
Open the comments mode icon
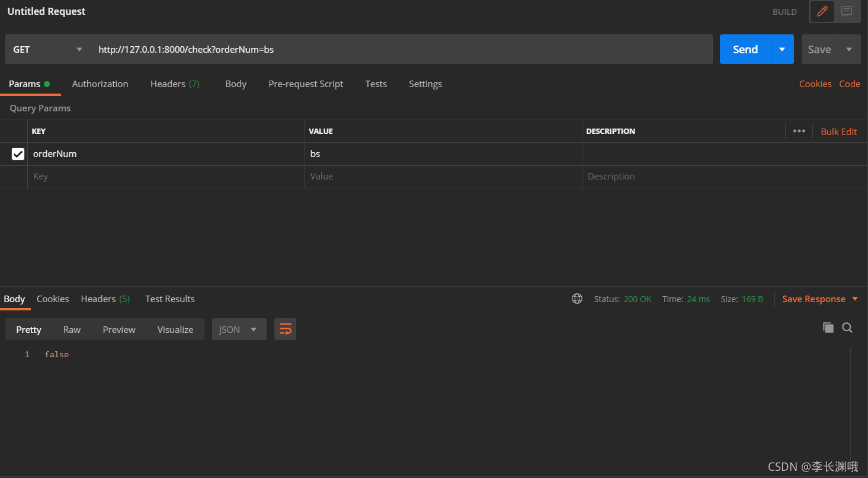(x=847, y=11)
